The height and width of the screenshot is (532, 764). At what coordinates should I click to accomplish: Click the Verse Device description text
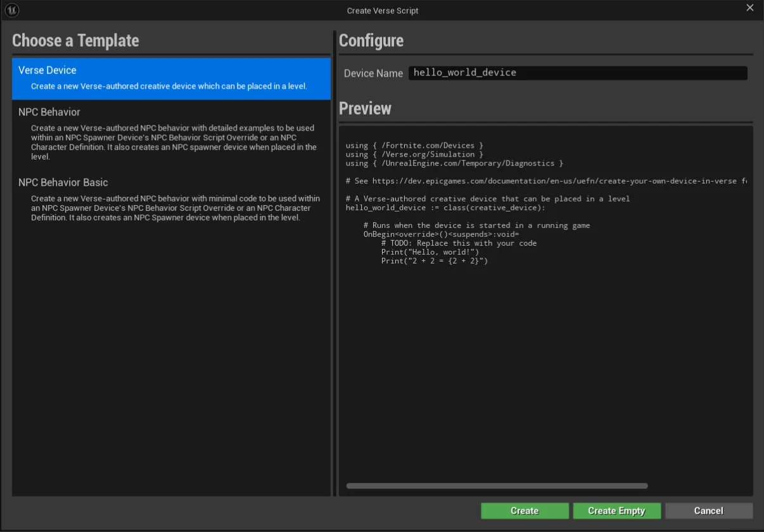coord(169,86)
